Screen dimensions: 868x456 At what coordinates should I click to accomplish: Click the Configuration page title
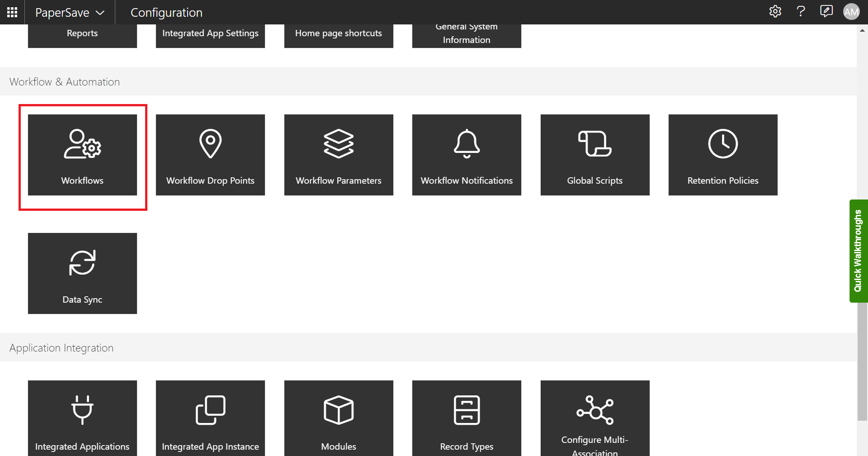tap(166, 13)
